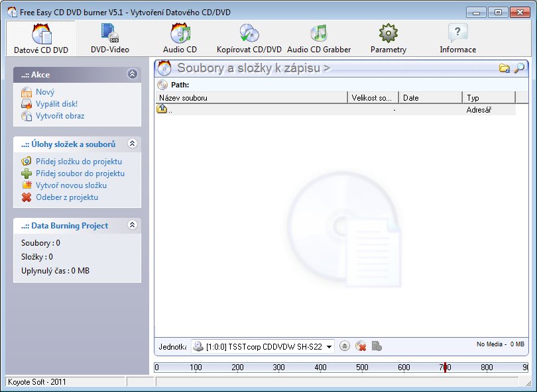Click the folder browse icon in header
This screenshot has height=392, width=537.
tap(504, 68)
